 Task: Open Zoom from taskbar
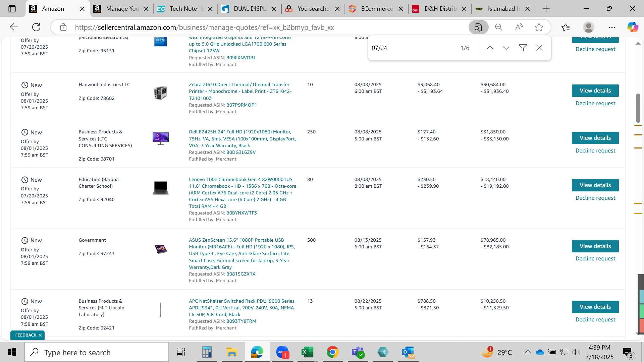[282, 352]
